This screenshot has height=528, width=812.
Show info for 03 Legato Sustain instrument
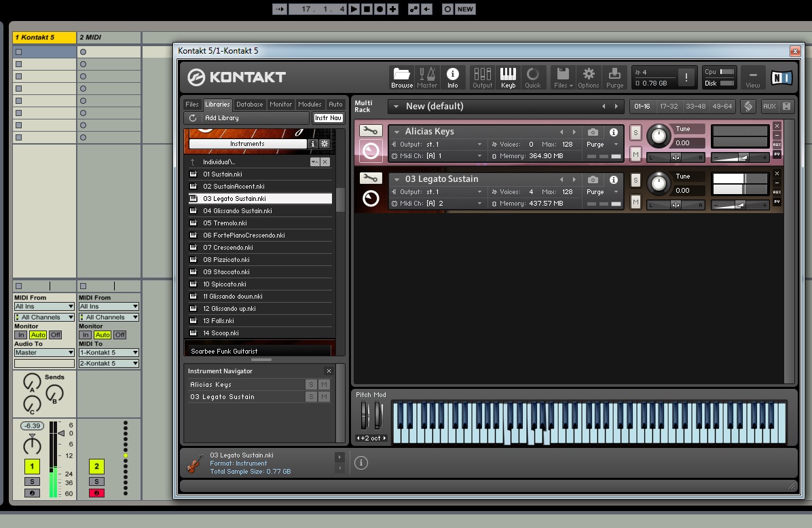[614, 180]
